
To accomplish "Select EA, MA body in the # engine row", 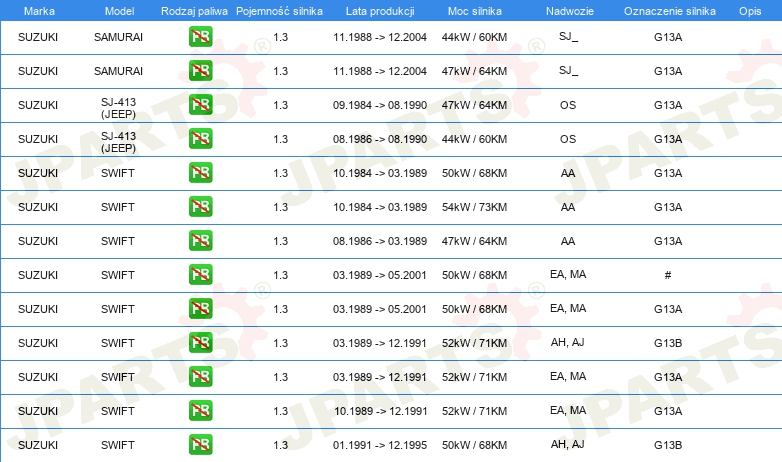I will click(x=568, y=274).
